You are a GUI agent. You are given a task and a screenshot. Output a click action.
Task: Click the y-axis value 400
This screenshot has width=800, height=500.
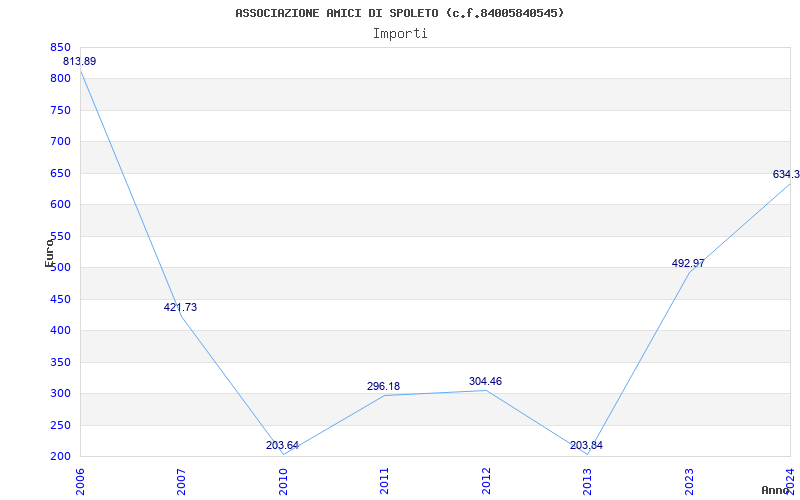60,331
